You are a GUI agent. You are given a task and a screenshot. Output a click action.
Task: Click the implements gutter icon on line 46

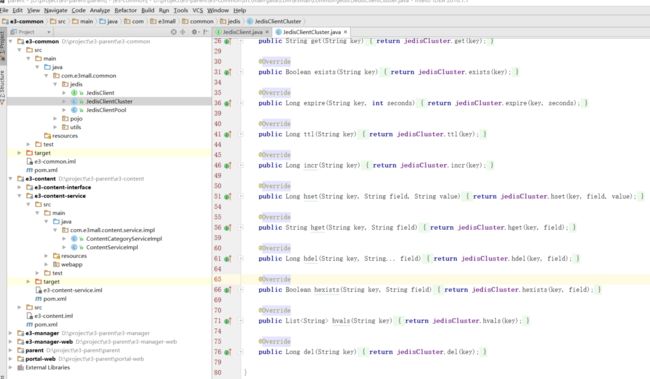(x=228, y=165)
